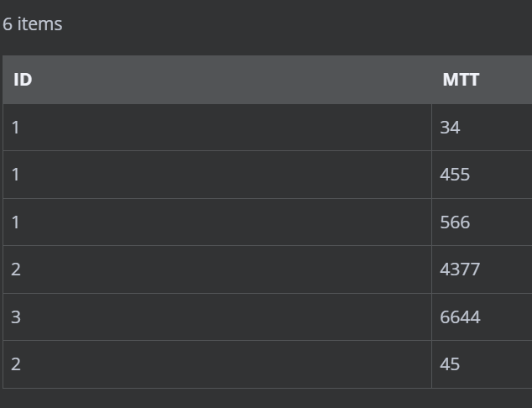Select the last table row in the list

268,364
